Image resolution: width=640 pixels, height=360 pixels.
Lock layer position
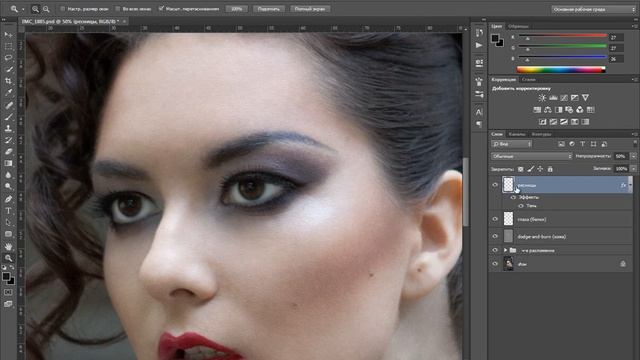(x=540, y=169)
